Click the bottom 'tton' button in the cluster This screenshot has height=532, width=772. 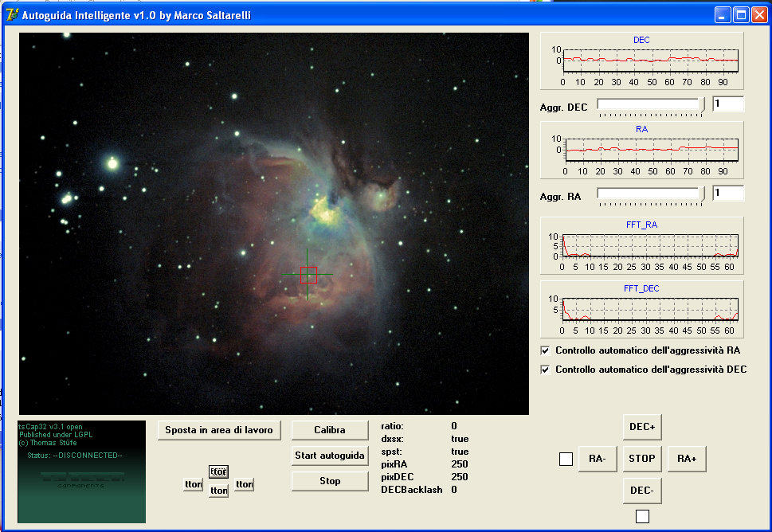pos(218,491)
